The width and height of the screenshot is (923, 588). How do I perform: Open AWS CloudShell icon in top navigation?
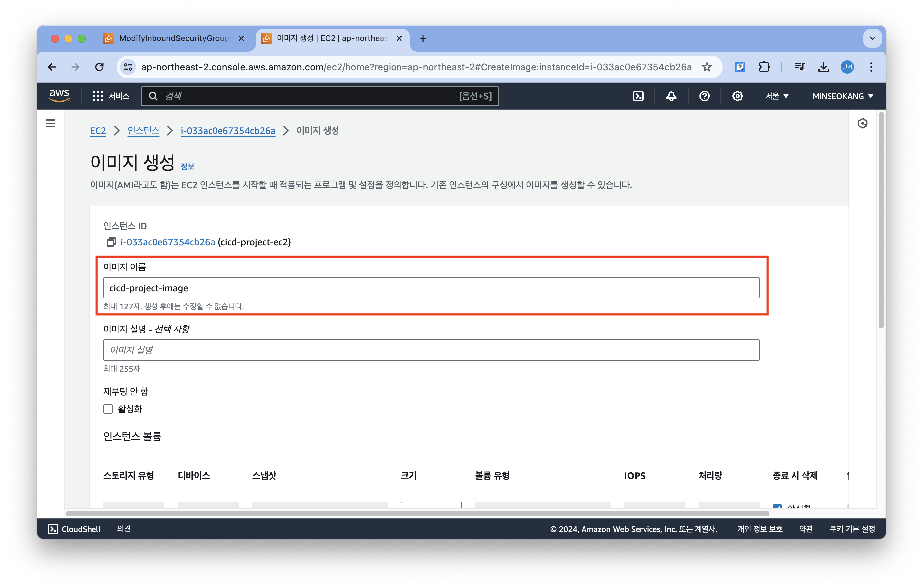638,96
